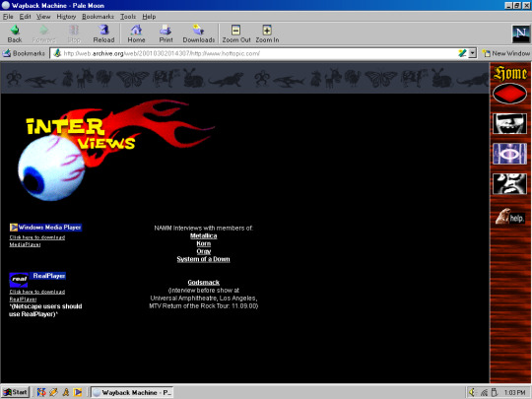Open the View menu
This screenshot has width=532, height=399.
click(43, 17)
